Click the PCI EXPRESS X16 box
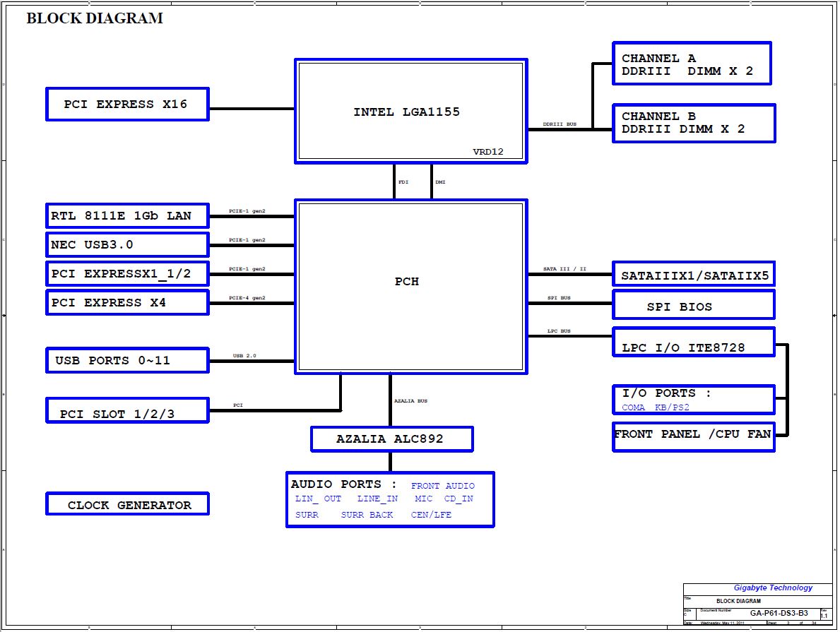 point(127,105)
